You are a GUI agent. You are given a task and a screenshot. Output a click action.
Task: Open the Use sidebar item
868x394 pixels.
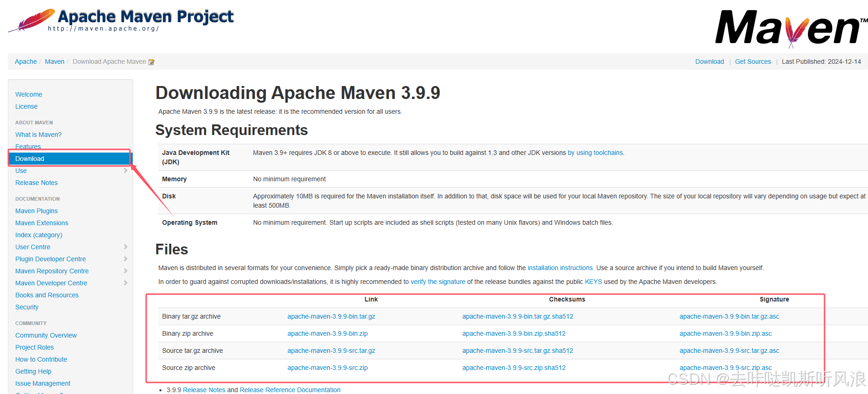click(x=21, y=171)
